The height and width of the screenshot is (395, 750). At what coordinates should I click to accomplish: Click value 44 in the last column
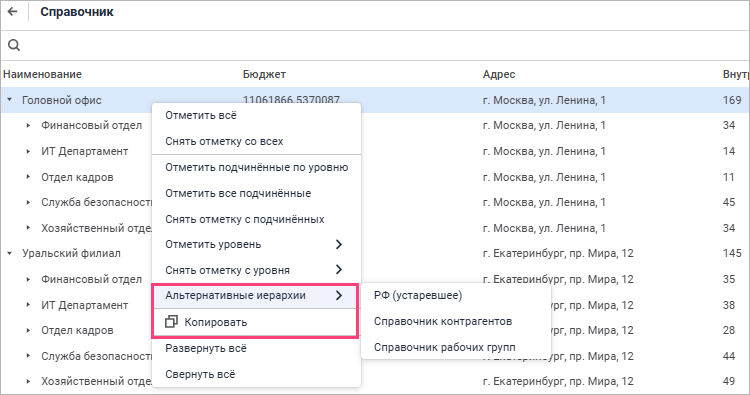click(729, 356)
